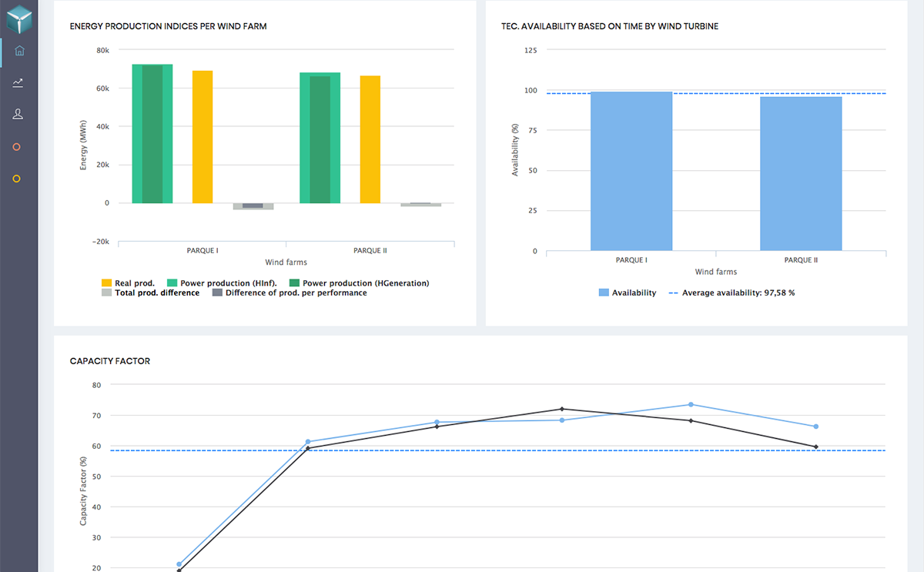Click the yellow circle sidebar icon
924x572 pixels.
pyautogui.click(x=17, y=179)
